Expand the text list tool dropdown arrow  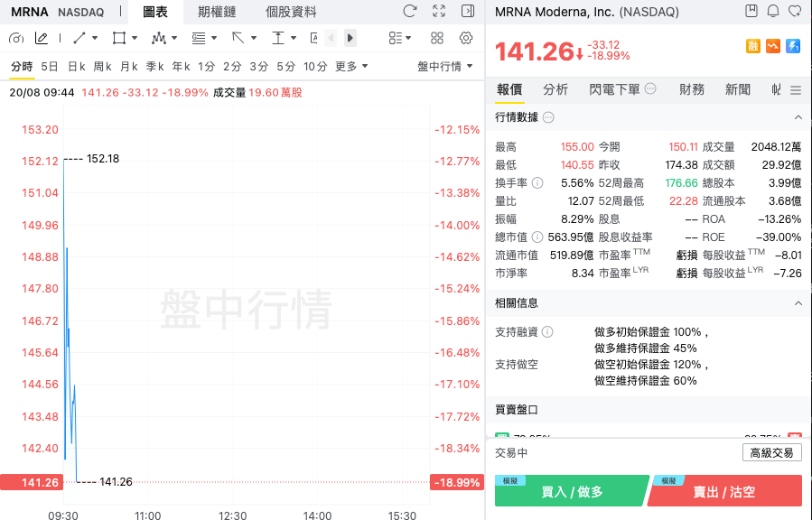pyautogui.click(x=214, y=38)
